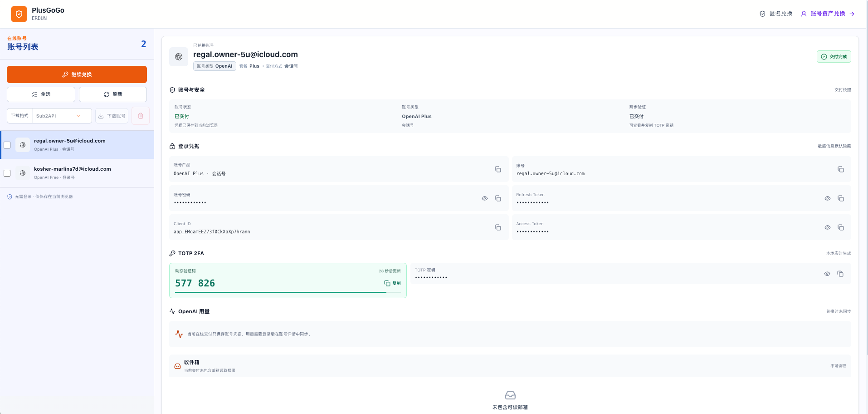Click OpenAI logo beside regal.owner-5u header

coord(179,57)
